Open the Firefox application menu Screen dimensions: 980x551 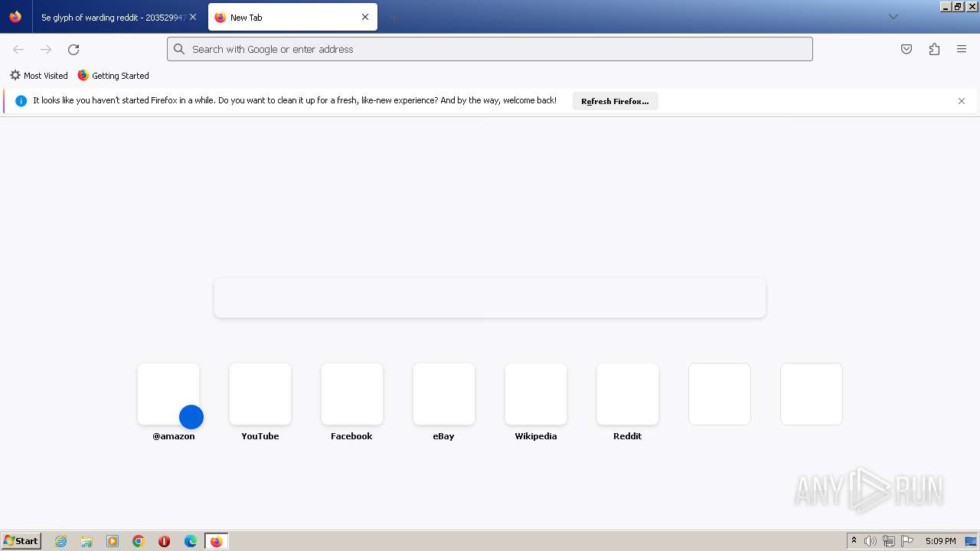point(962,49)
